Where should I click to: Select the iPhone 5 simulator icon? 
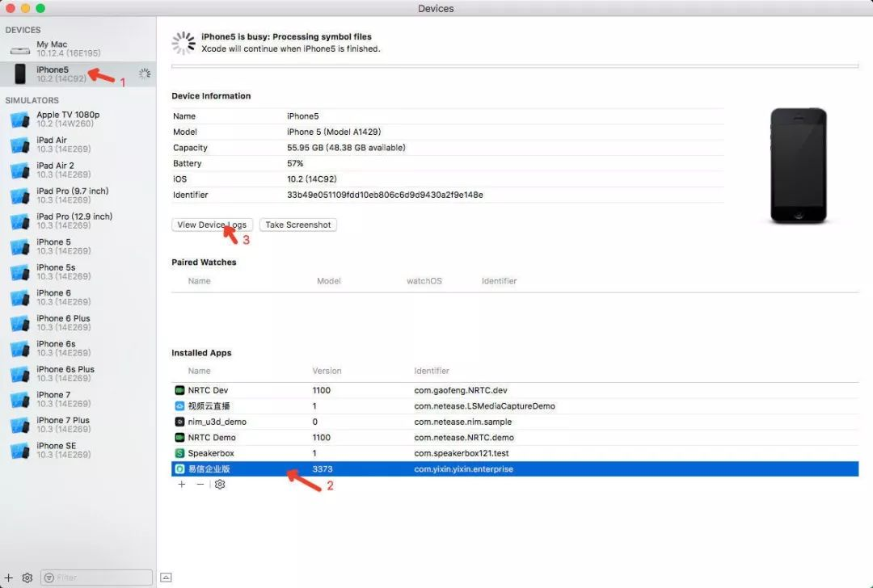click(x=19, y=246)
